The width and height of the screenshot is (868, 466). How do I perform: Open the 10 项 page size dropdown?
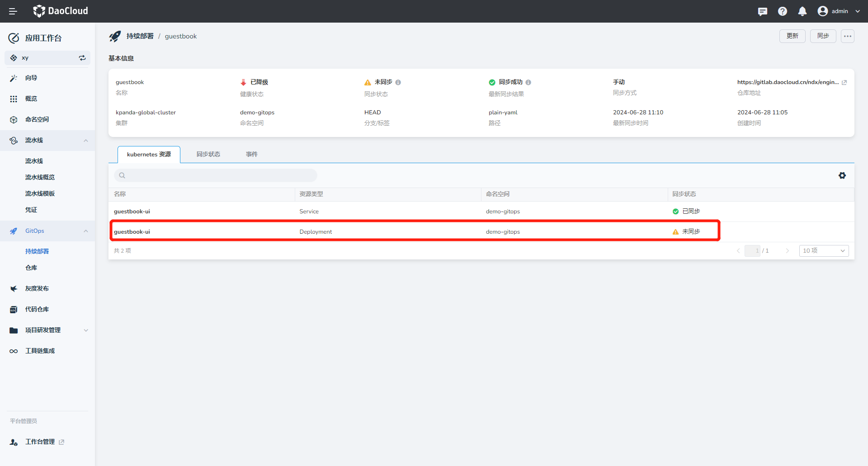click(x=824, y=251)
